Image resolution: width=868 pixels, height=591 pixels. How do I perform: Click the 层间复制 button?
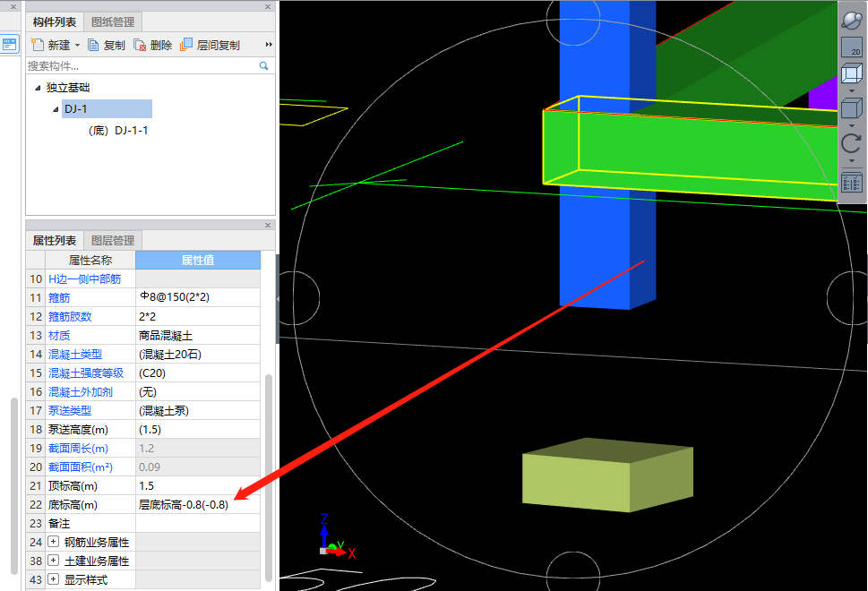pyautogui.click(x=210, y=45)
